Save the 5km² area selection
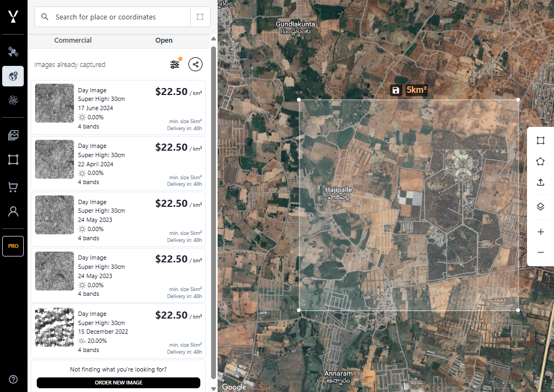The height and width of the screenshot is (392, 554). 396,90
